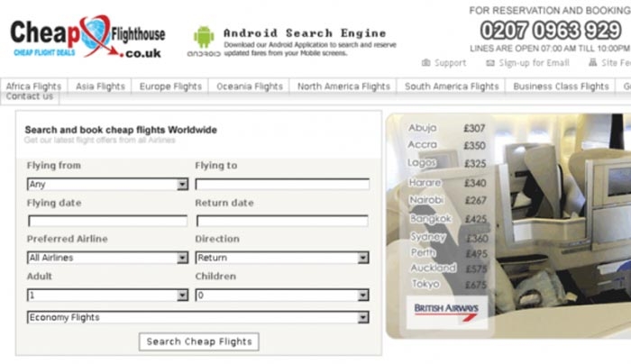631x364 pixels.
Task: Click the Search Cheap Flights button
Action: coord(199,341)
